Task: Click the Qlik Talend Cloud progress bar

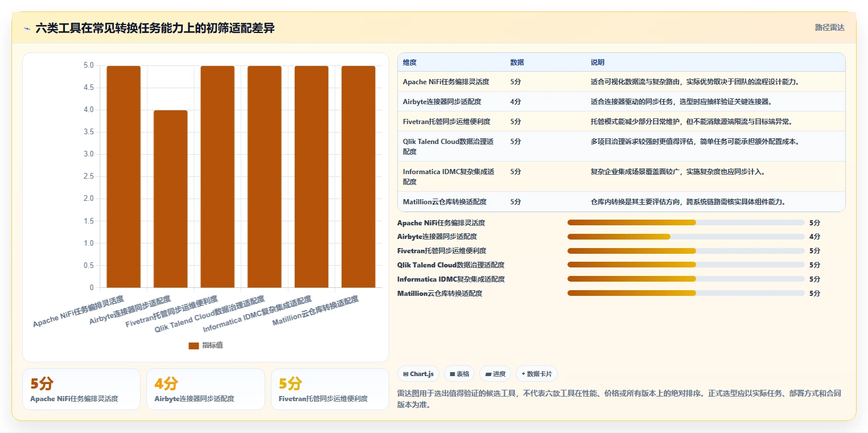Action: [x=686, y=265]
